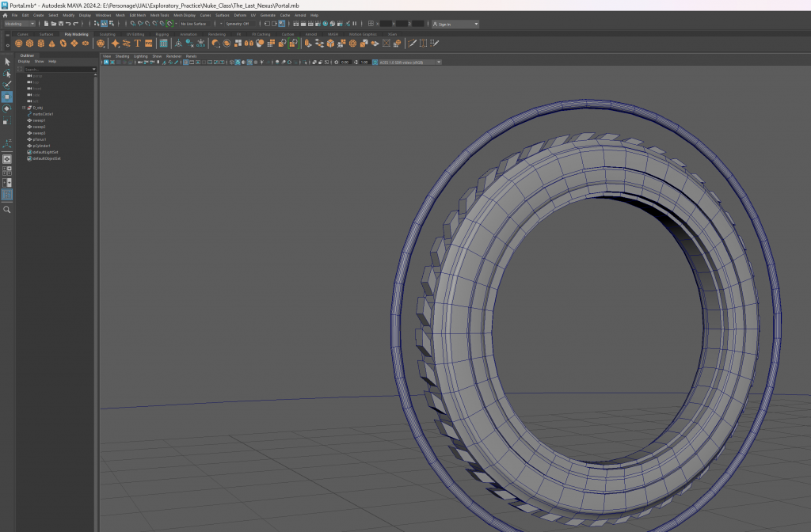
Task: Switch to the four view pane layout
Action: click(x=6, y=171)
